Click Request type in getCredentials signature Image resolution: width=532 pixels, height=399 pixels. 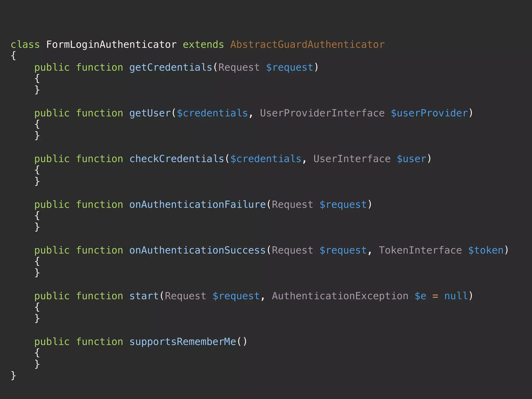click(x=239, y=67)
